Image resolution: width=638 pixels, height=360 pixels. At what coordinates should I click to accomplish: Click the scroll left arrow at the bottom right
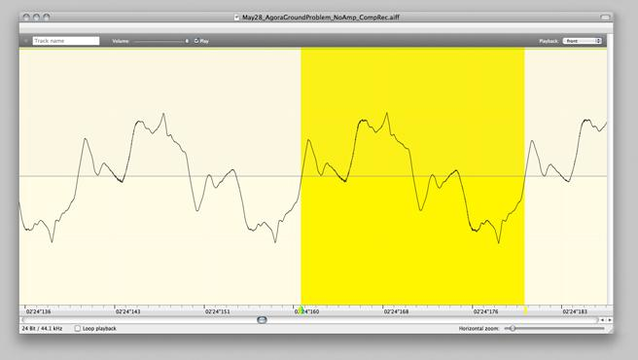pyautogui.click(x=603, y=320)
